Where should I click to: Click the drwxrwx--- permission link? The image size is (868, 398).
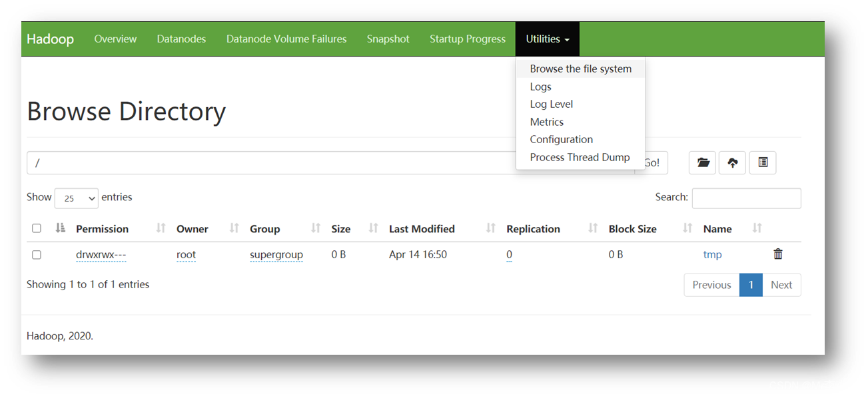[101, 255]
